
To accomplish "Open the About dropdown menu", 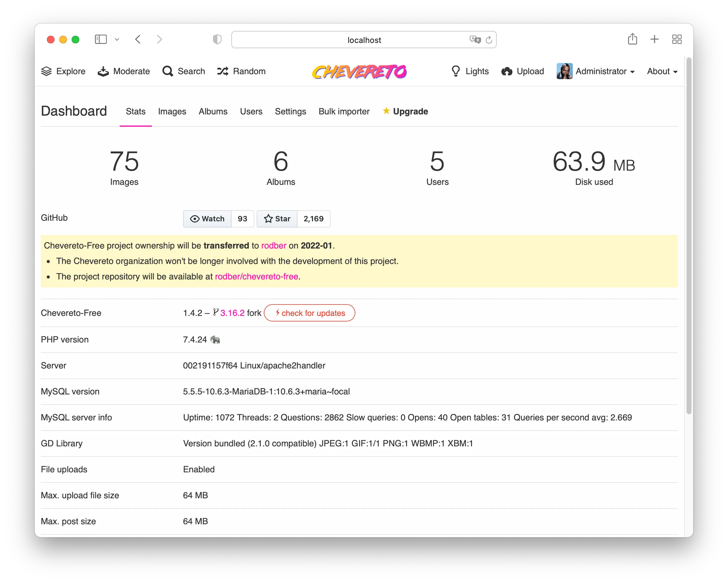I will 662,71.
